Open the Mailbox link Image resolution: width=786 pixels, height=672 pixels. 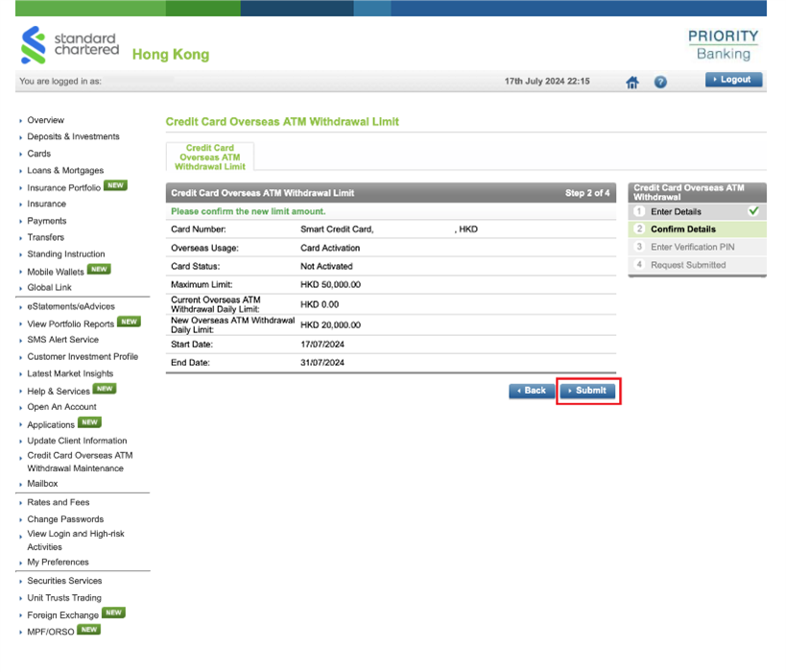pyautogui.click(x=42, y=484)
